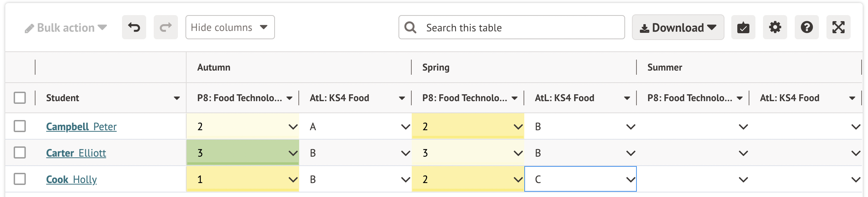The height and width of the screenshot is (197, 868).
Task: Expand Carter Elliott's Autumn grade 3 dropdown
Action: [293, 153]
